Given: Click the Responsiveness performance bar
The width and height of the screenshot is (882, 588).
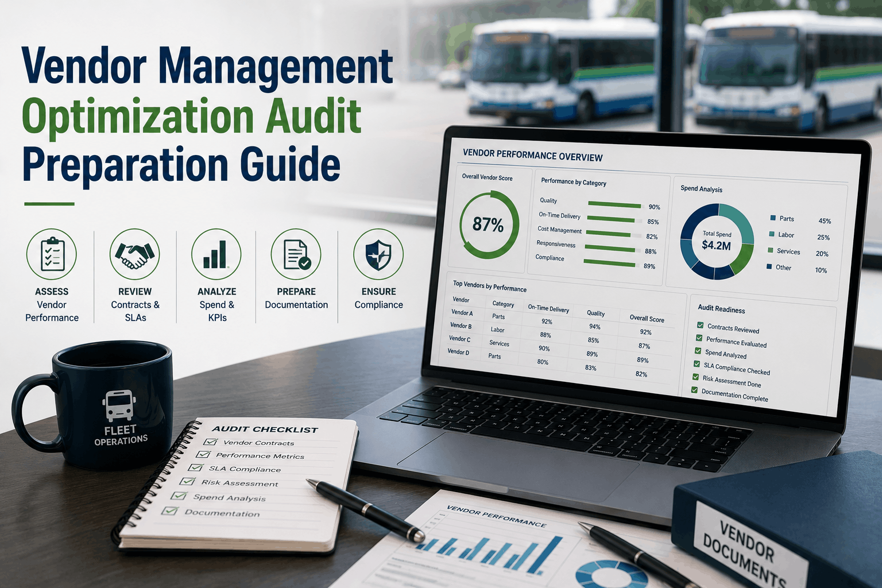Looking at the screenshot, I should click(611, 249).
